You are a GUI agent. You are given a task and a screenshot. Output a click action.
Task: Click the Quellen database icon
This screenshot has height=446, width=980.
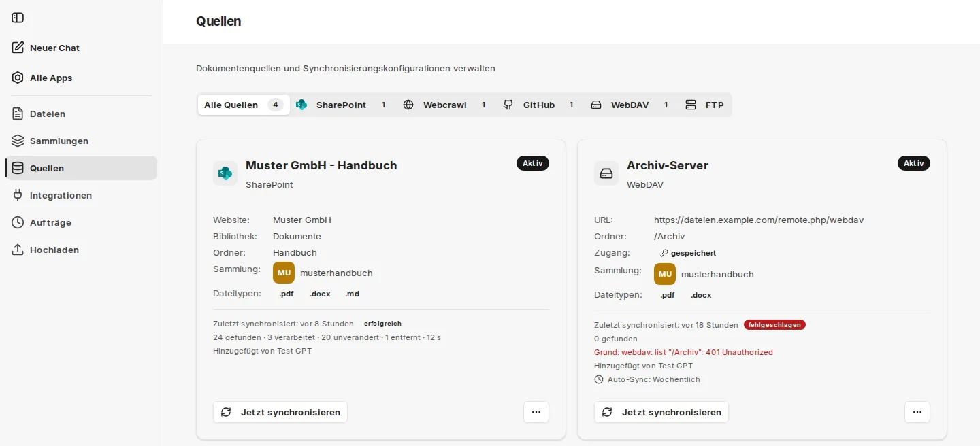click(18, 168)
